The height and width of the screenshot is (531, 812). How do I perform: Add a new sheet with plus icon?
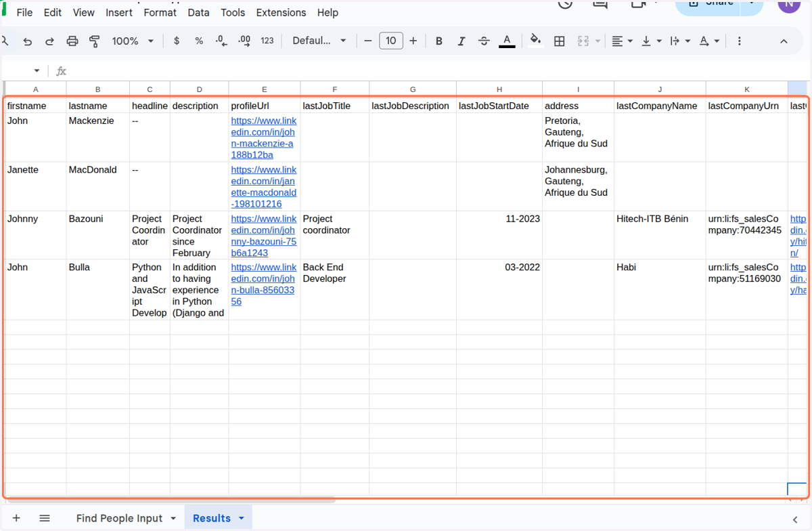(16, 518)
